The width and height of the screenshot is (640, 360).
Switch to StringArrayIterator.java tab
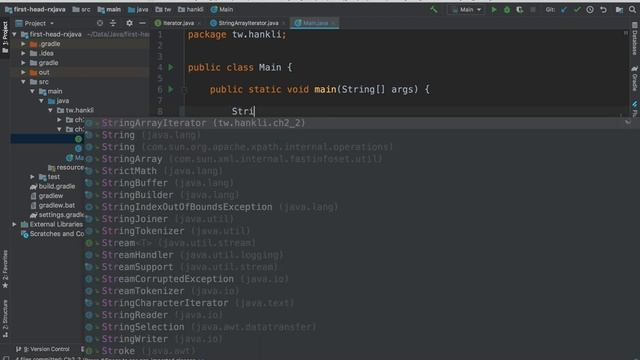click(x=247, y=23)
